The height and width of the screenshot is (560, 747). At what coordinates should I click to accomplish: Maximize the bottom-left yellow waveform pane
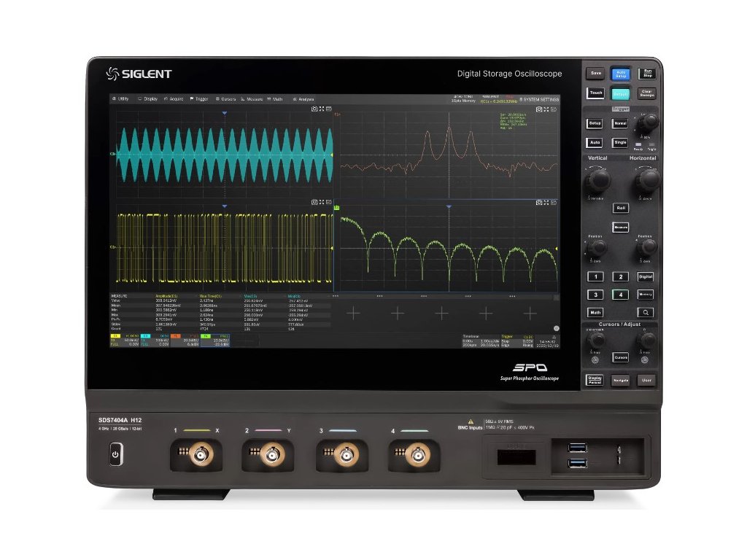pos(322,203)
